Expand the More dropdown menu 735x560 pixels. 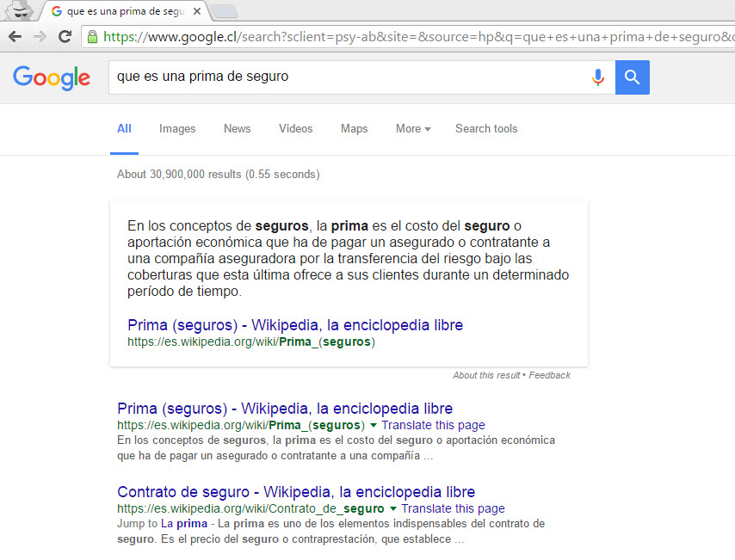(x=413, y=129)
